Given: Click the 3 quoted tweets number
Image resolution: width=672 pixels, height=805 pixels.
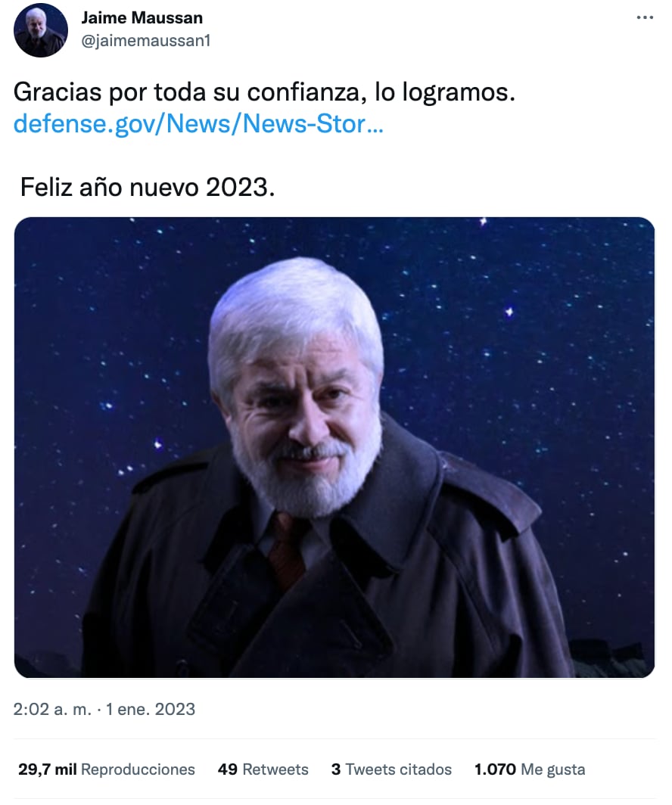Looking at the screenshot, I should click(x=336, y=769).
